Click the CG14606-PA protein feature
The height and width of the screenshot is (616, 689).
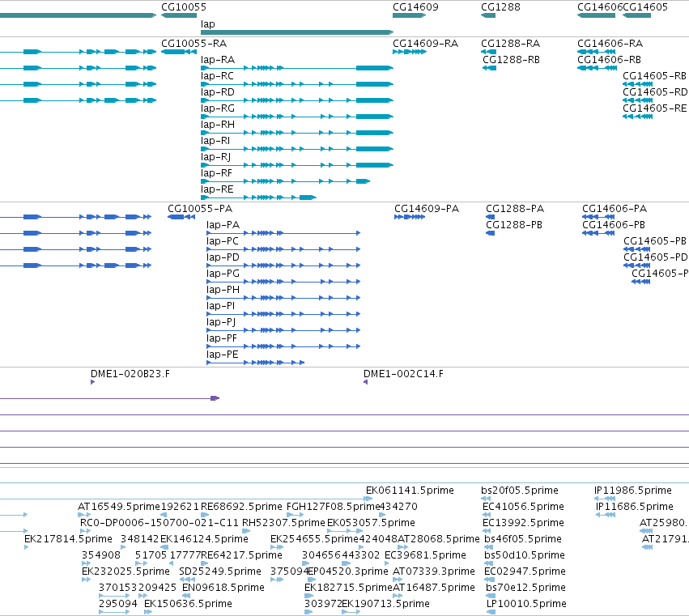[x=598, y=217]
